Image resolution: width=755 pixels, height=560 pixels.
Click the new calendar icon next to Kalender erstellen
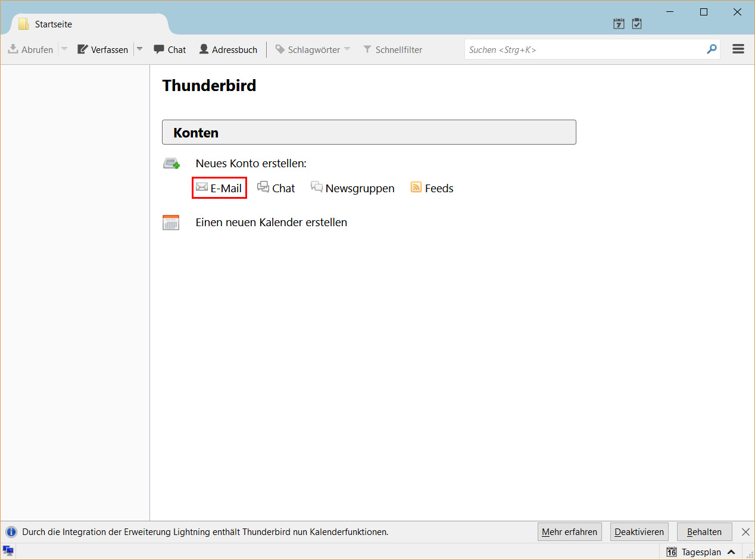tap(171, 222)
